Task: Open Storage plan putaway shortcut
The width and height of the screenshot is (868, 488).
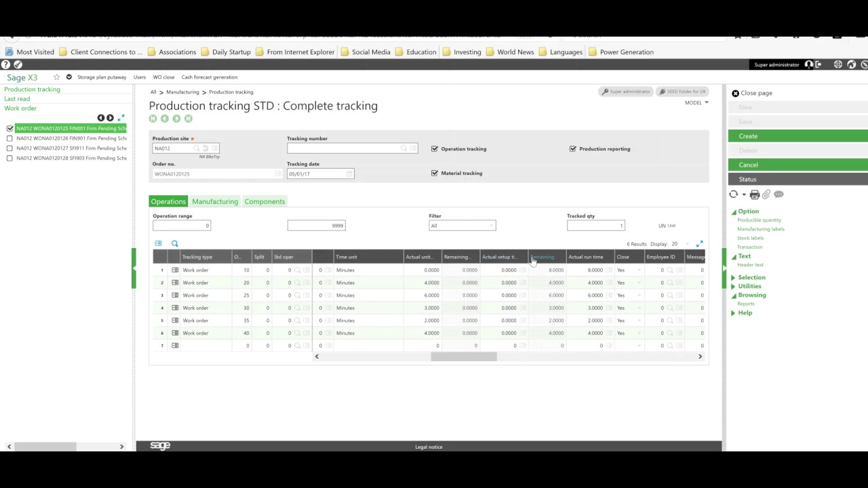Action: (x=102, y=77)
